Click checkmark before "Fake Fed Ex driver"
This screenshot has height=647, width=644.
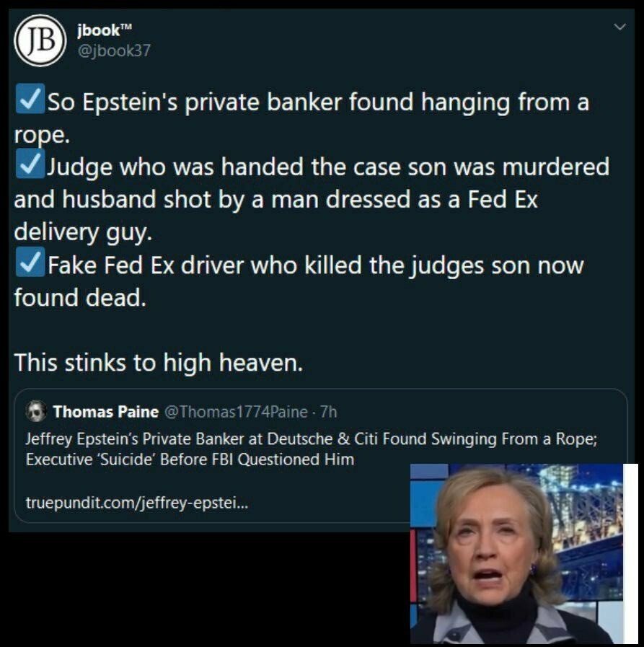pos(29,264)
